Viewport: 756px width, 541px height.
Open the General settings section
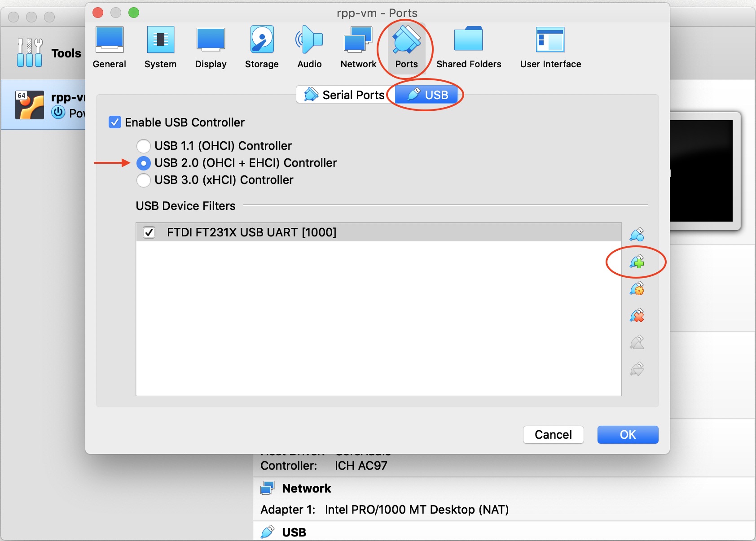(x=109, y=48)
